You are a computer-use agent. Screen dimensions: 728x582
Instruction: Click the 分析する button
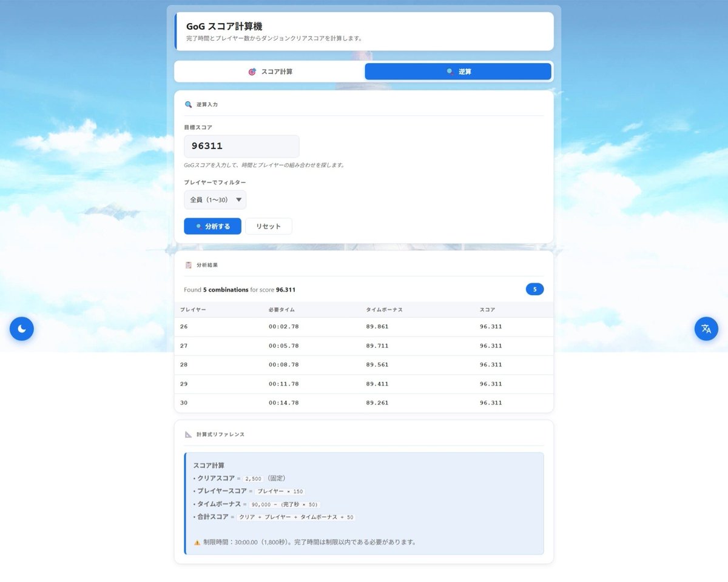pyautogui.click(x=212, y=226)
